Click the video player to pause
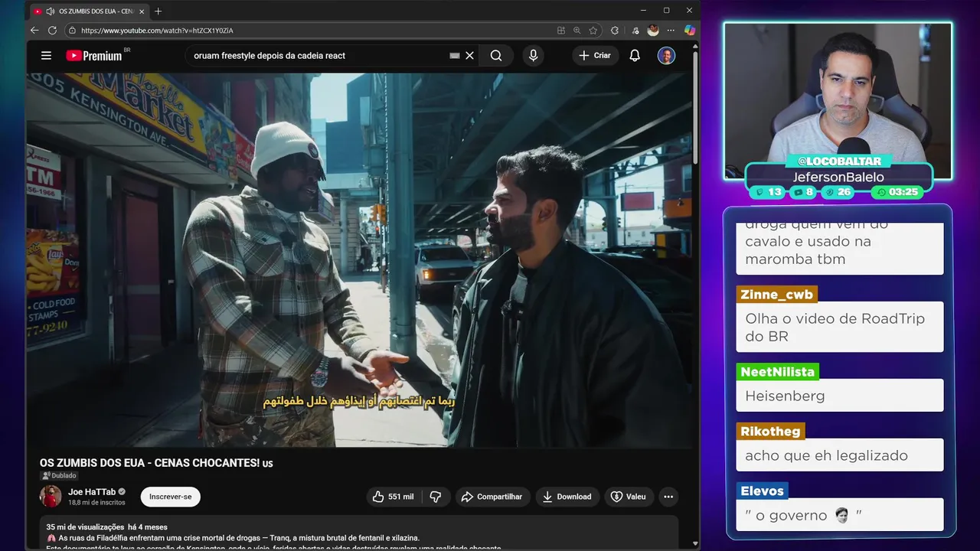Viewport: 980px width, 551px height. (x=360, y=260)
